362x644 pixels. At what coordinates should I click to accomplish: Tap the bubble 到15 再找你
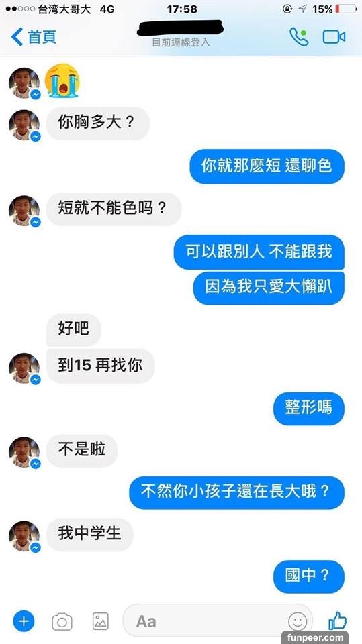click(100, 366)
